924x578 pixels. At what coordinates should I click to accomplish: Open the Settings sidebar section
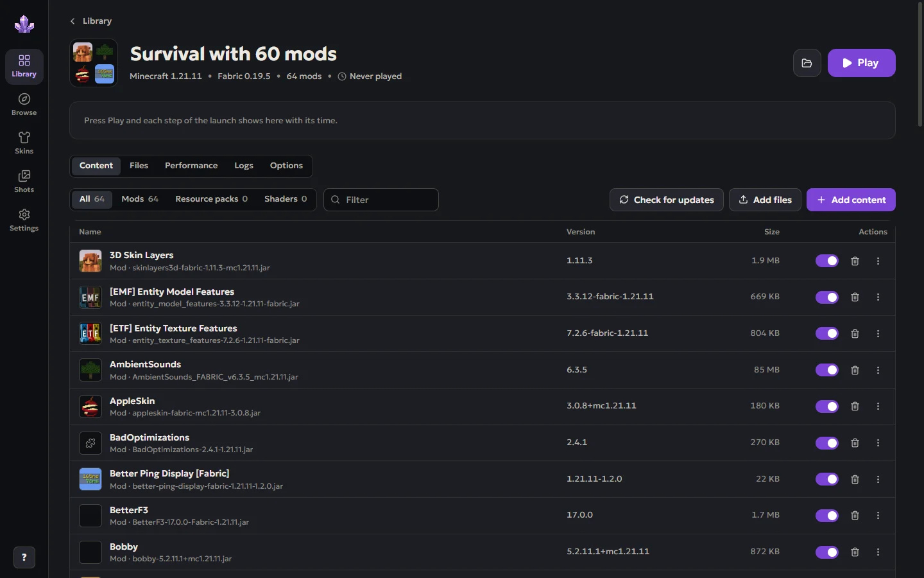(24, 220)
